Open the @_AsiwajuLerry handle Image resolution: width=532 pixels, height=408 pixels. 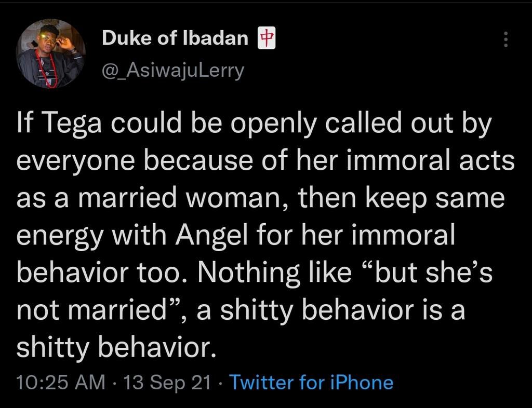click(x=172, y=70)
